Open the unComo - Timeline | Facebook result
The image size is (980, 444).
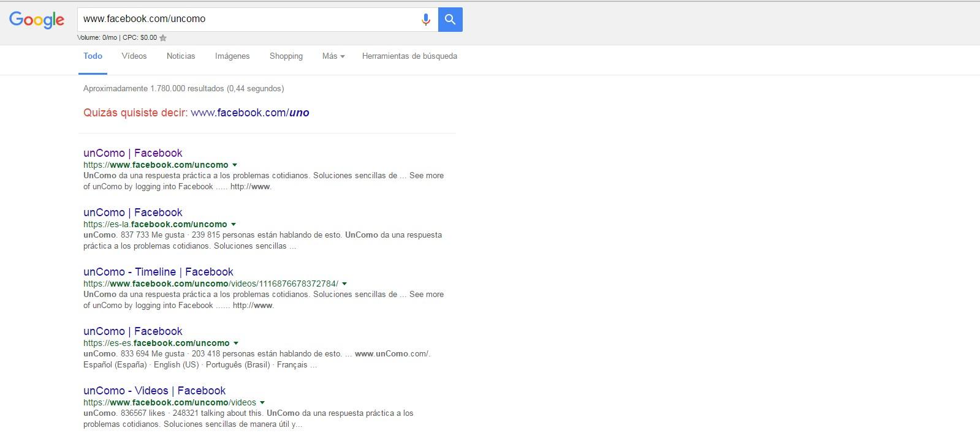pos(158,272)
